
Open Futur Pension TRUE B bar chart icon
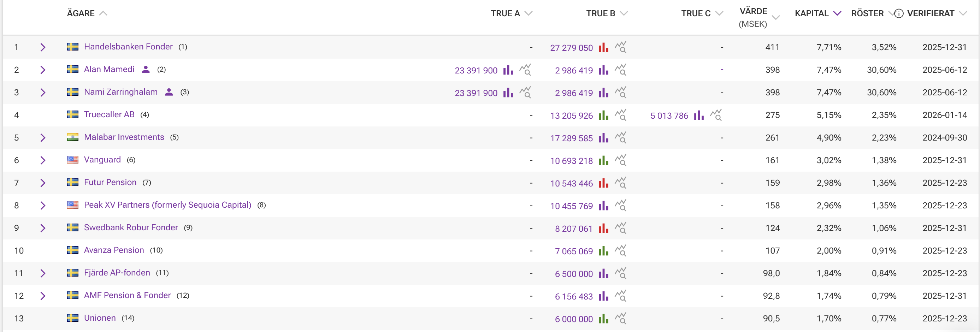pyautogui.click(x=603, y=183)
